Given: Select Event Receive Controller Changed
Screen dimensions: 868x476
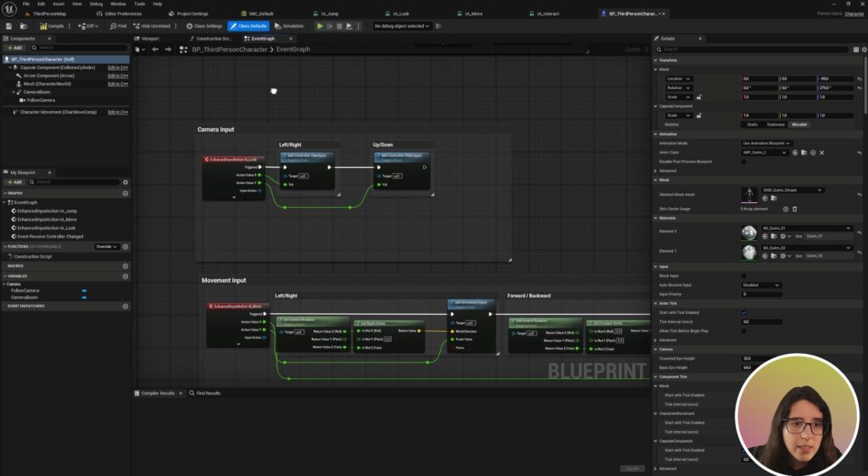Looking at the screenshot, I should pos(50,237).
